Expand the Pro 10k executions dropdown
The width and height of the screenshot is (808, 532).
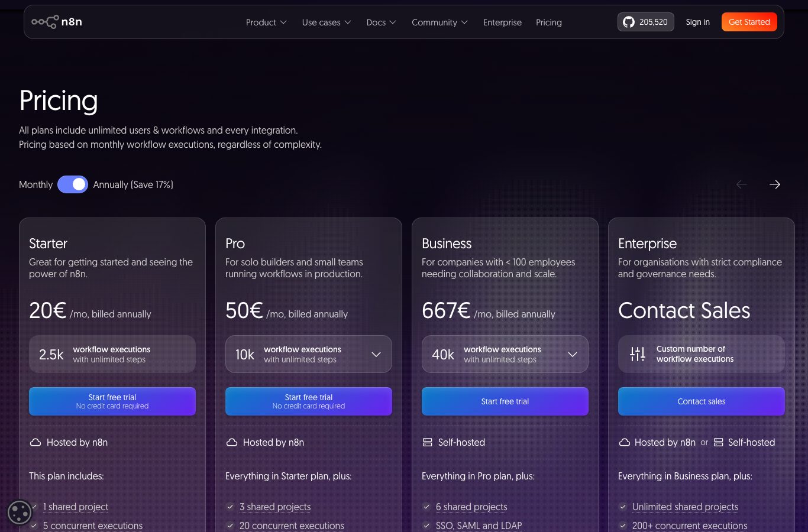point(309,354)
